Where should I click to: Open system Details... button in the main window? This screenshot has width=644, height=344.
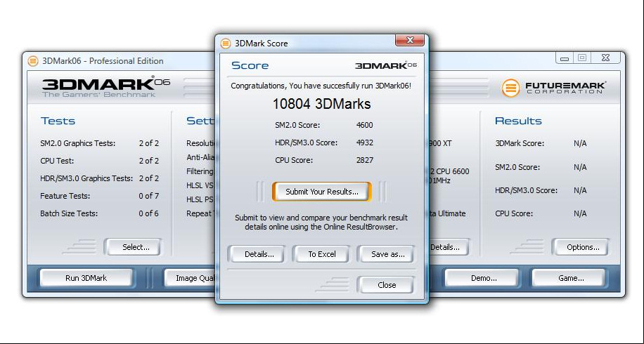(x=449, y=247)
